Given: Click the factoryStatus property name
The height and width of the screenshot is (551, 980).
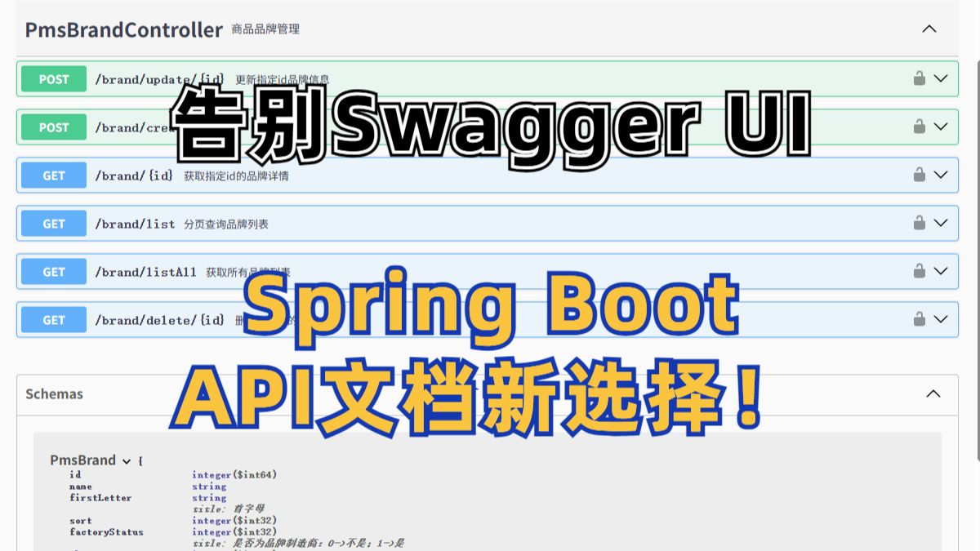Looking at the screenshot, I should click(106, 531).
